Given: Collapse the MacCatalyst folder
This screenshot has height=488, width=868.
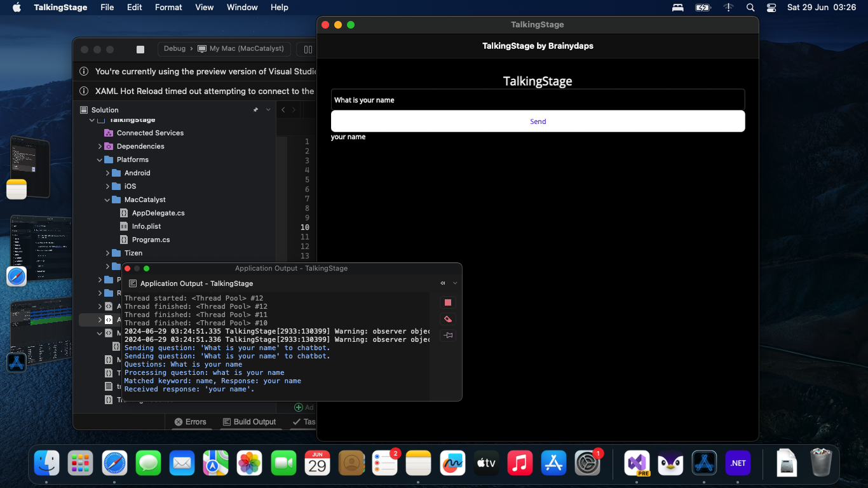Looking at the screenshot, I should pos(107,200).
